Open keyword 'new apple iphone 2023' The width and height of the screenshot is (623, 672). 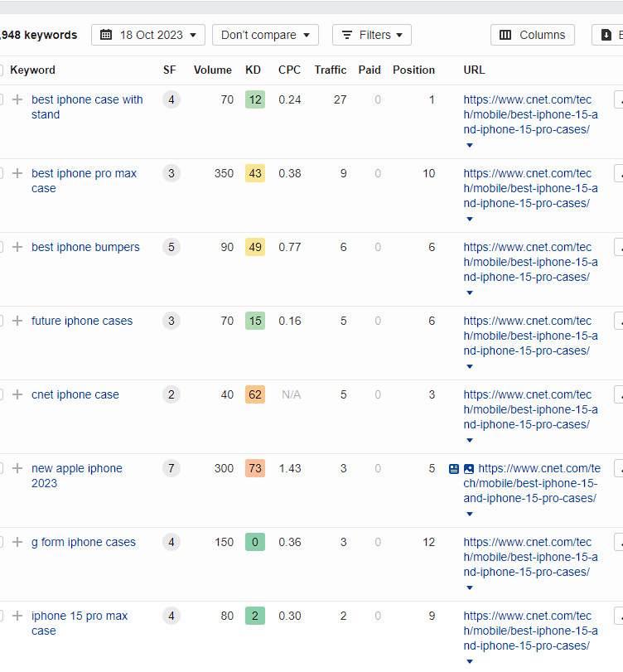click(77, 476)
